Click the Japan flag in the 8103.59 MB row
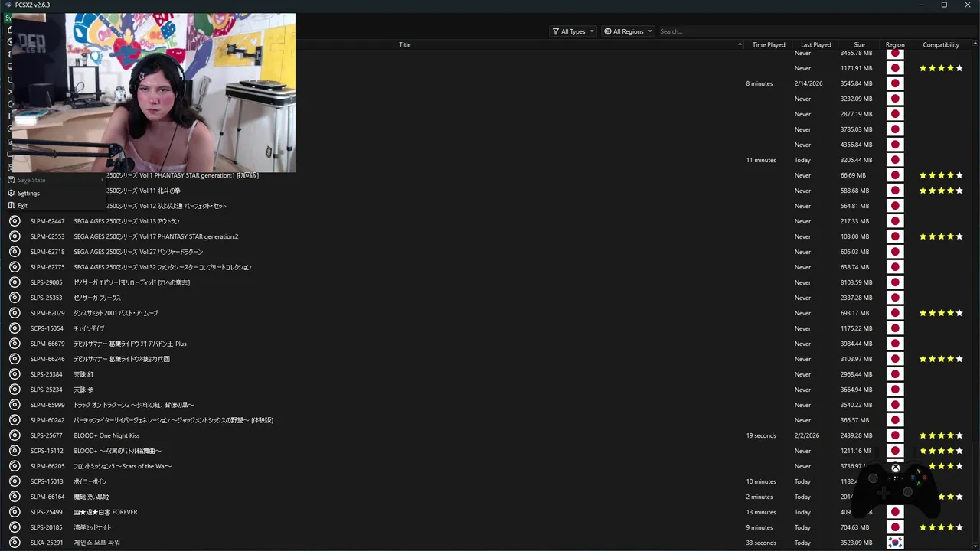 coord(895,282)
